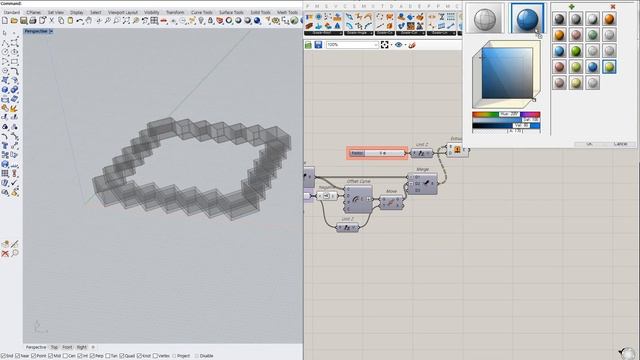Click inside the blue color gradient square

[507, 73]
